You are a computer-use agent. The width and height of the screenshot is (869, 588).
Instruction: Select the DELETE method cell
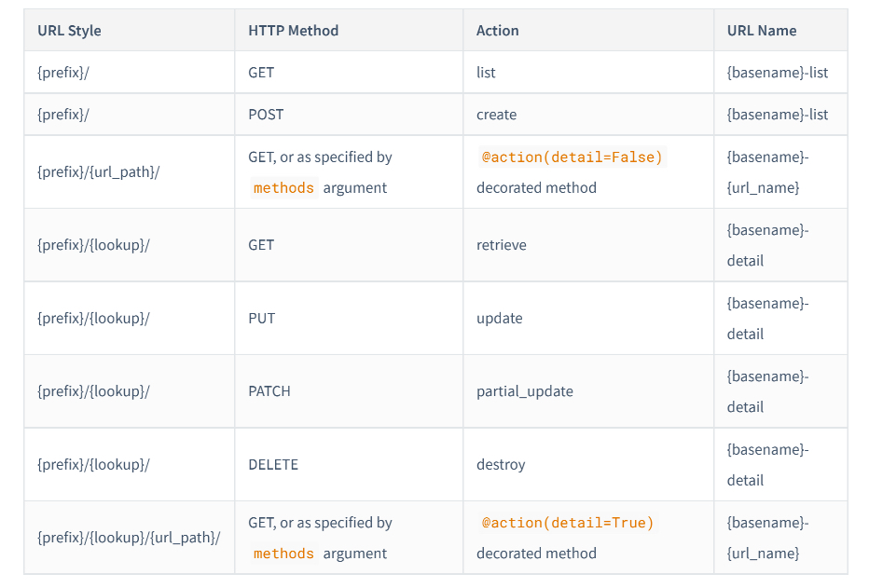[273, 465]
